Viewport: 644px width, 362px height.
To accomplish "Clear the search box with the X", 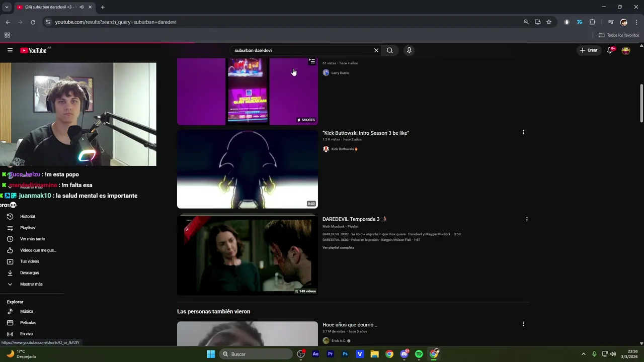I will tap(376, 50).
